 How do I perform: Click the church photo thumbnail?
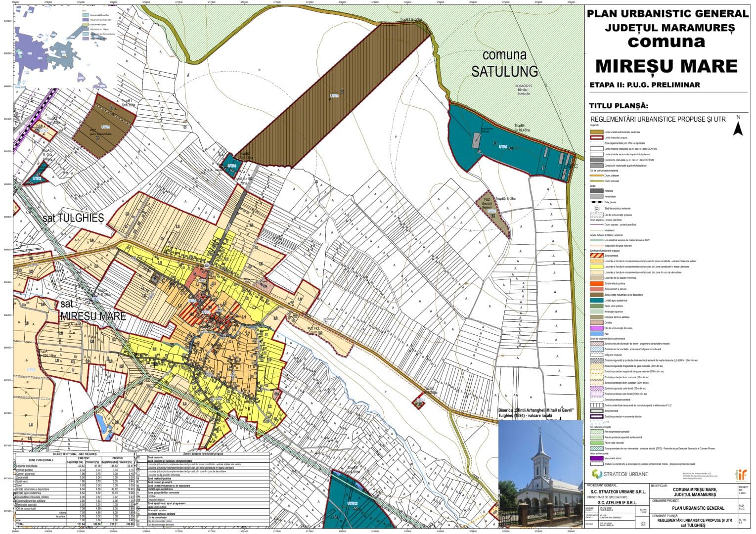point(540,474)
